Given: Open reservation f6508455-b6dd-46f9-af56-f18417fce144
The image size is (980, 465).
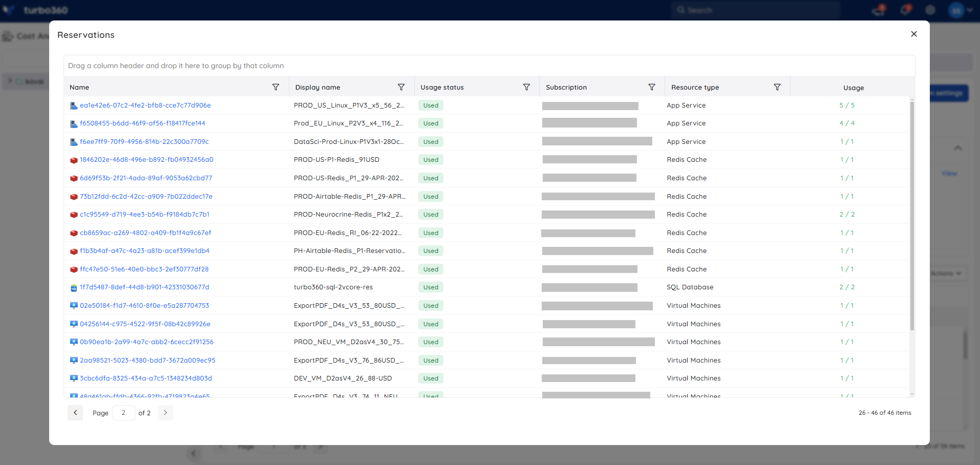Looking at the screenshot, I should click(x=142, y=123).
